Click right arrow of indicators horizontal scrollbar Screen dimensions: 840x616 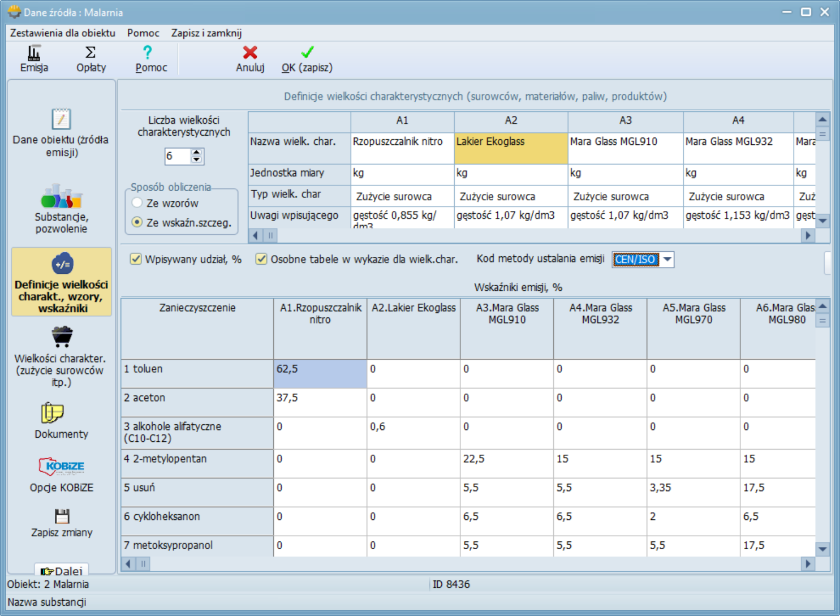808,564
